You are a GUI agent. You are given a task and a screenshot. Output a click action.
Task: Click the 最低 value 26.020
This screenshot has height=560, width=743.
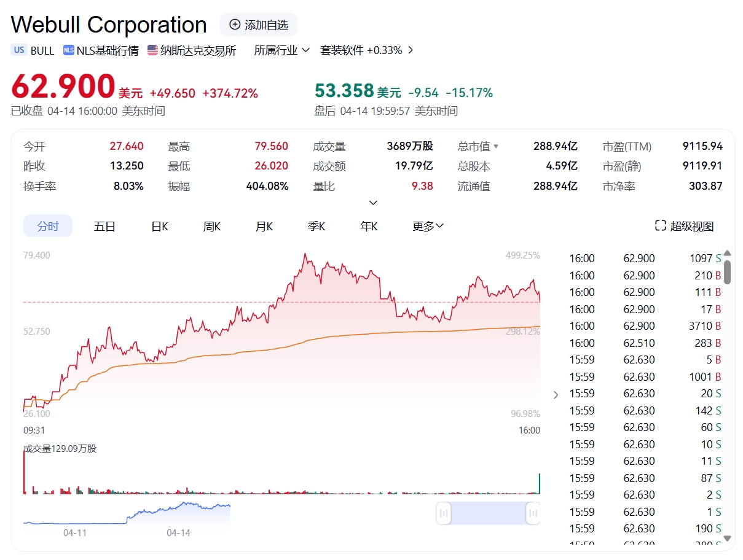272,166
